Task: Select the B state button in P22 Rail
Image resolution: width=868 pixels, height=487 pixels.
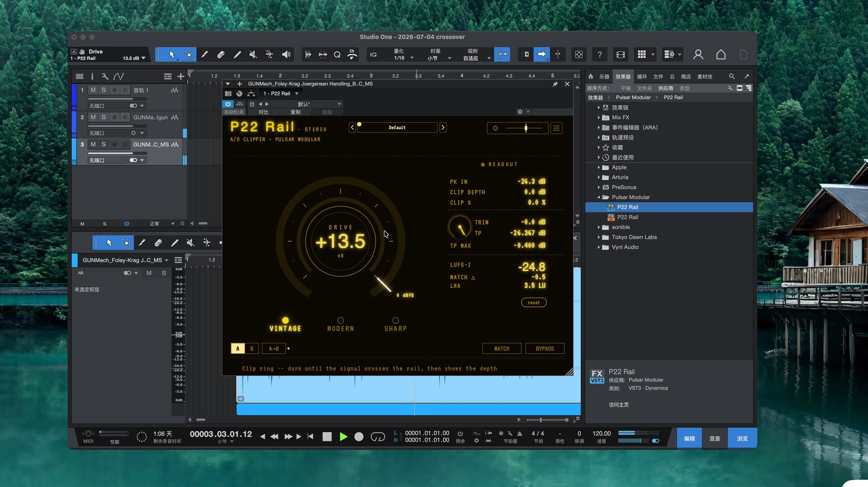Action: tap(252, 349)
